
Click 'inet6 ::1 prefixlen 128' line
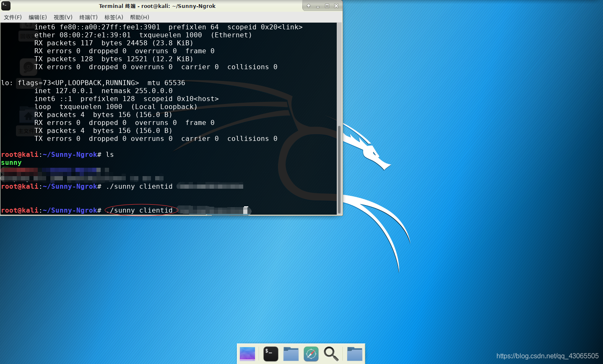pos(127,99)
